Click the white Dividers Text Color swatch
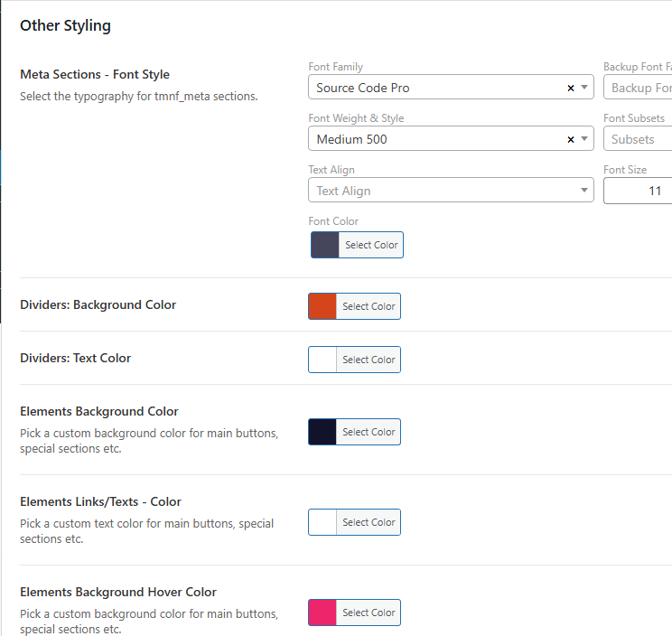This screenshot has height=636, width=672. point(322,360)
